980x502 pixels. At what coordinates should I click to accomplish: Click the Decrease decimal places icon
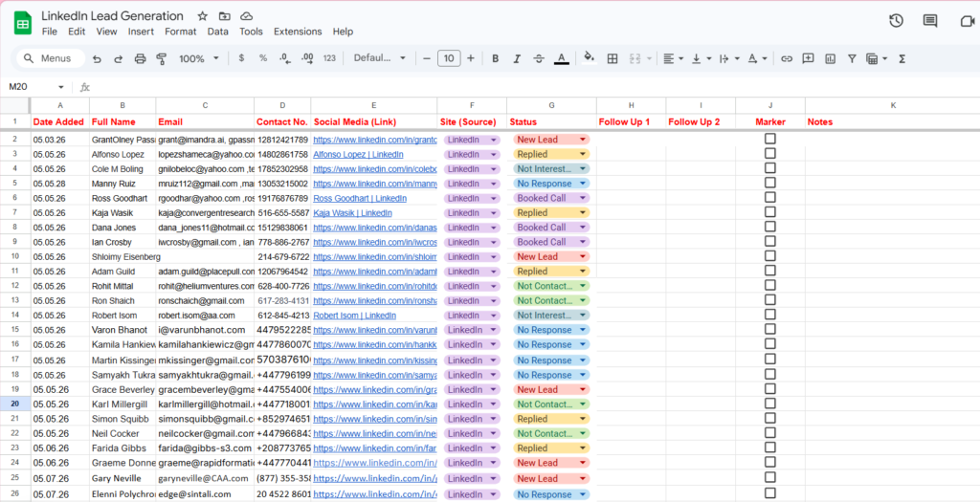[285, 58]
